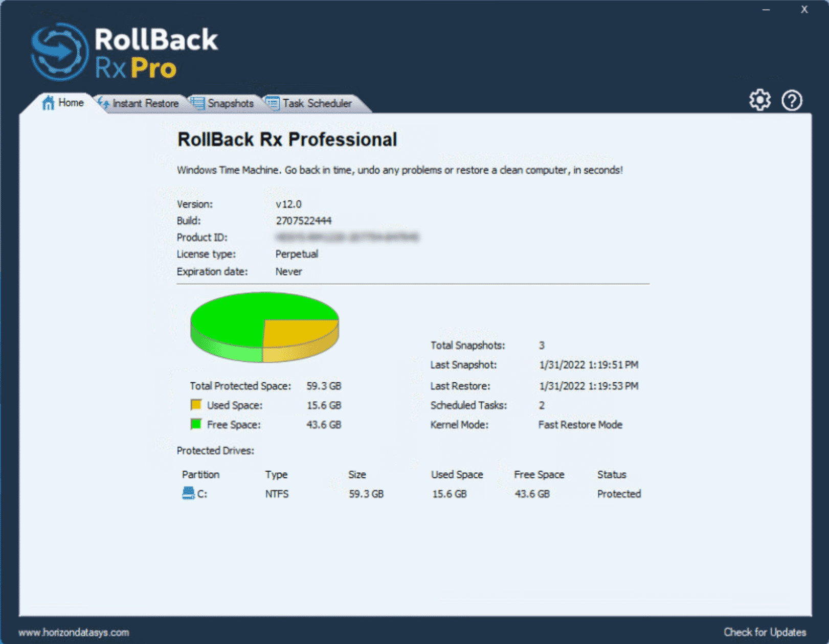
Task: Click the Total Snapshots count value
Action: (542, 345)
